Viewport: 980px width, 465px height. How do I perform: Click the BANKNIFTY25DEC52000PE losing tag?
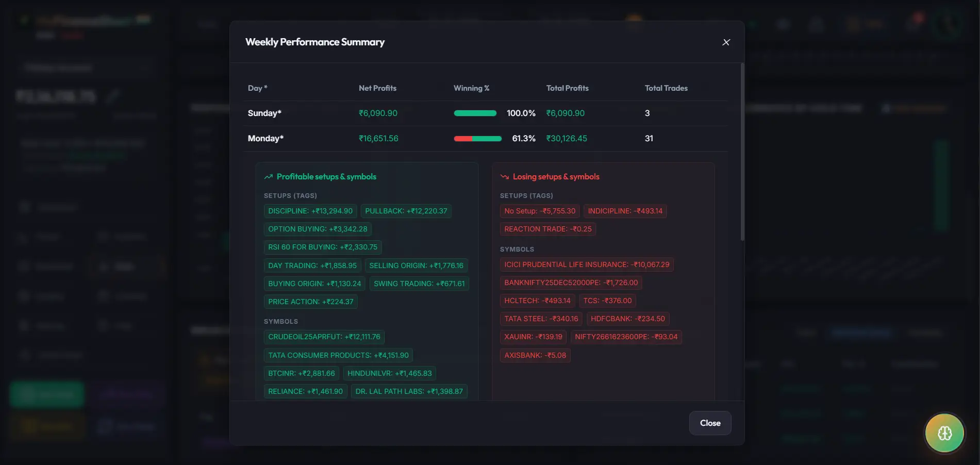click(x=571, y=283)
